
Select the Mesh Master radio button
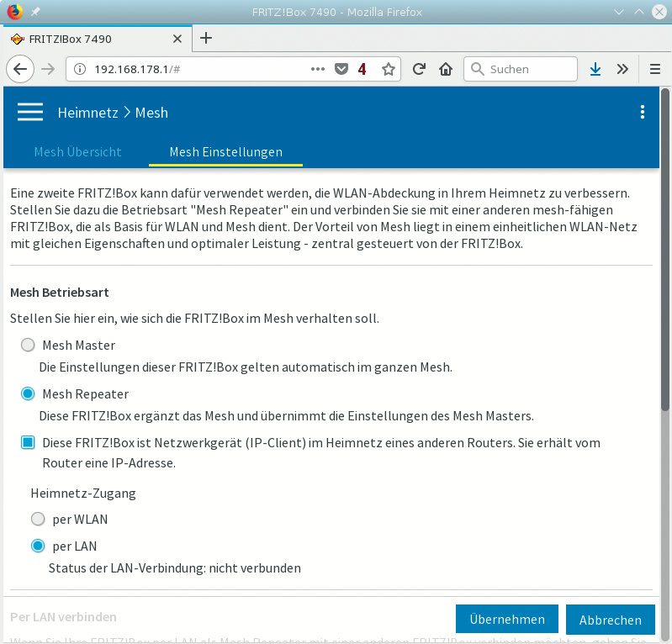pos(28,345)
